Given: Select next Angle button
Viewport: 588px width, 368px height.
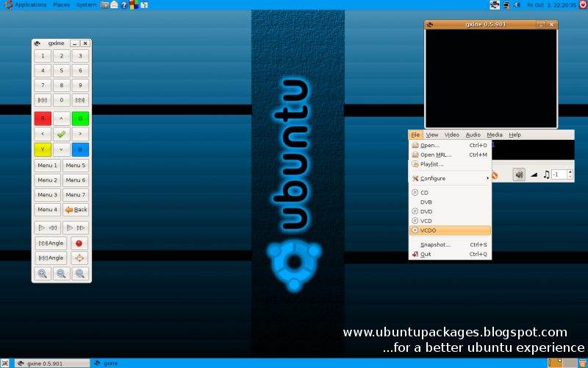Looking at the screenshot, I should [51, 244].
